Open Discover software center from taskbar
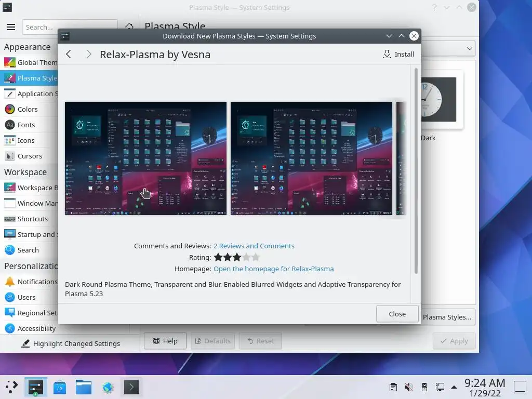 click(60, 387)
